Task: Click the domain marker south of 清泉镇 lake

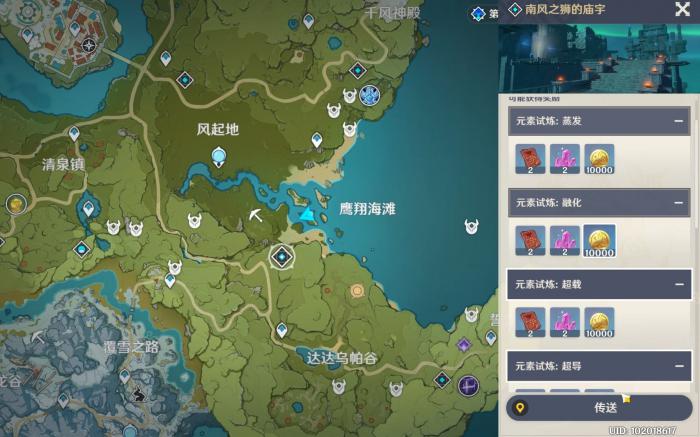Action: (82, 250)
